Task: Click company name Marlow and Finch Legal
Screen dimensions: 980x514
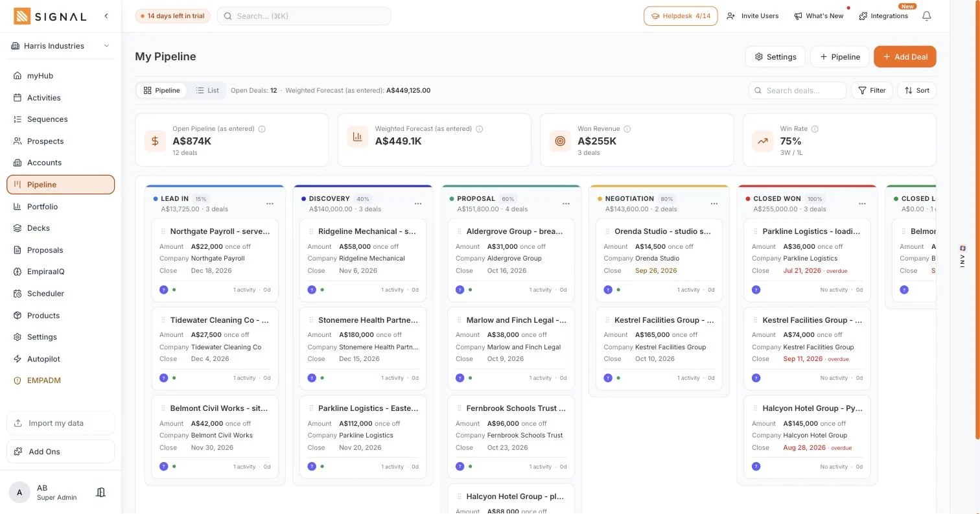Action: [524, 347]
